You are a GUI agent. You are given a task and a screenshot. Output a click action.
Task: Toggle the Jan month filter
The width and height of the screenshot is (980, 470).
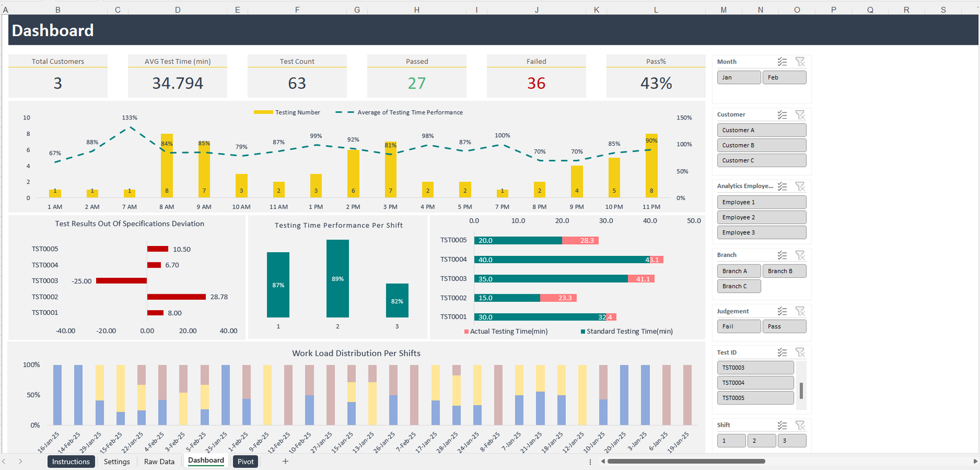pyautogui.click(x=739, y=78)
